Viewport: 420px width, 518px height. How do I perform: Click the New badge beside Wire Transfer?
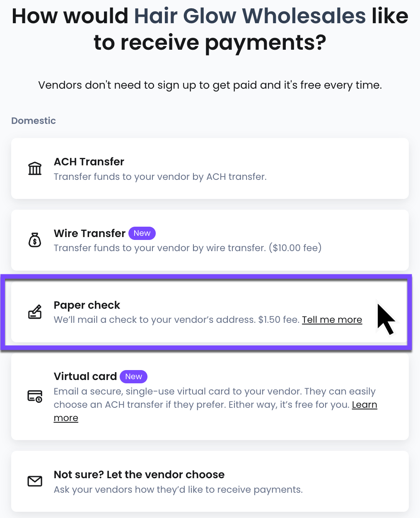[142, 233]
